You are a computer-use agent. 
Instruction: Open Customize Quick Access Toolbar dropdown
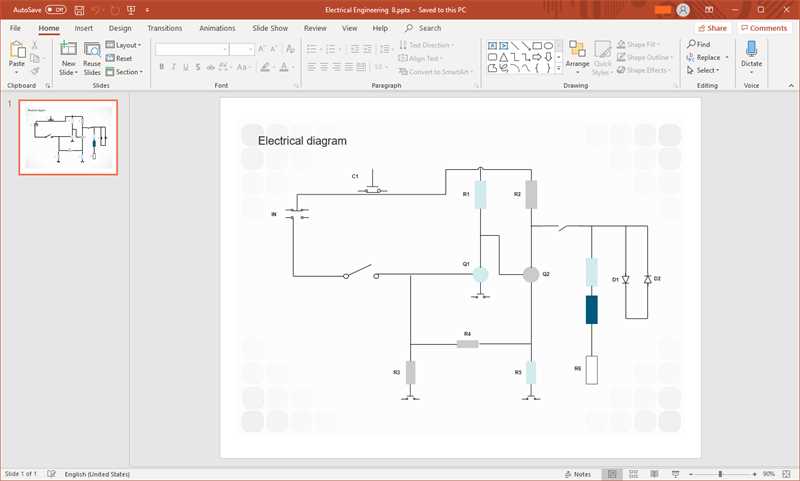(147, 10)
